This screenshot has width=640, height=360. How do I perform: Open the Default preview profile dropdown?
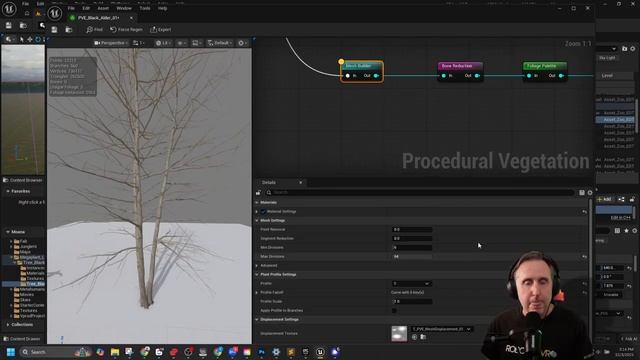point(220,43)
